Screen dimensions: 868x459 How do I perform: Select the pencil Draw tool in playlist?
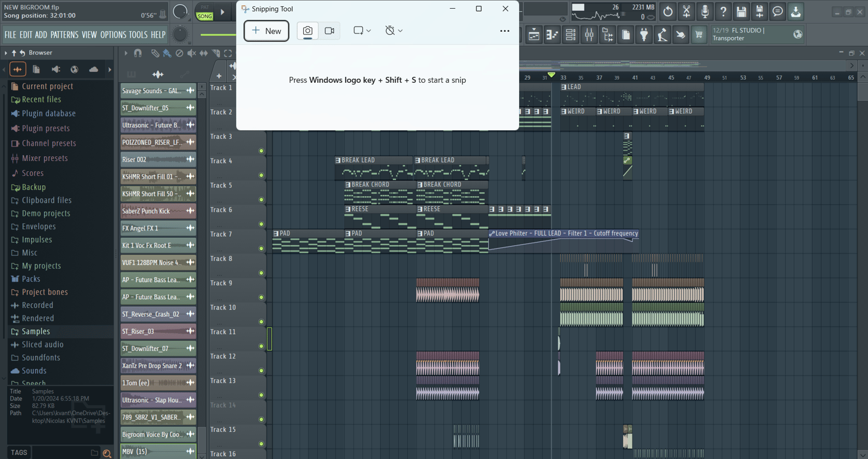(x=155, y=53)
